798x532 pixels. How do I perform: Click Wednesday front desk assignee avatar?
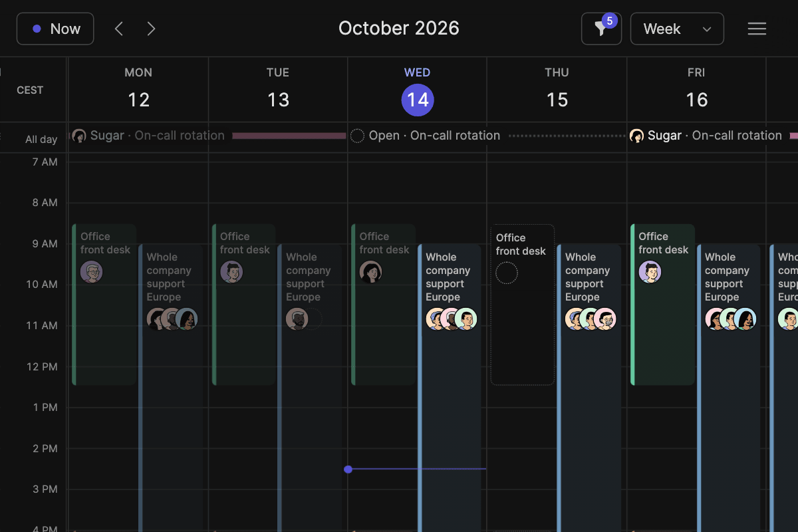(371, 272)
